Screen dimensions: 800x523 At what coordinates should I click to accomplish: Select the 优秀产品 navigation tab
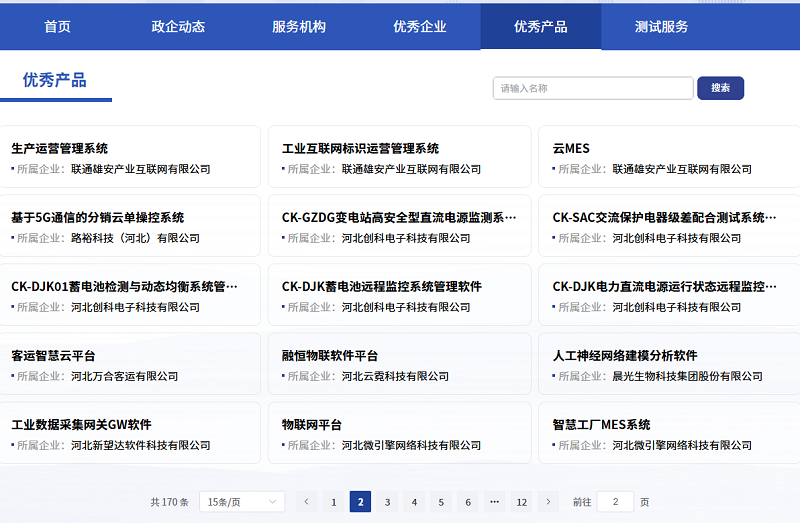pos(541,27)
